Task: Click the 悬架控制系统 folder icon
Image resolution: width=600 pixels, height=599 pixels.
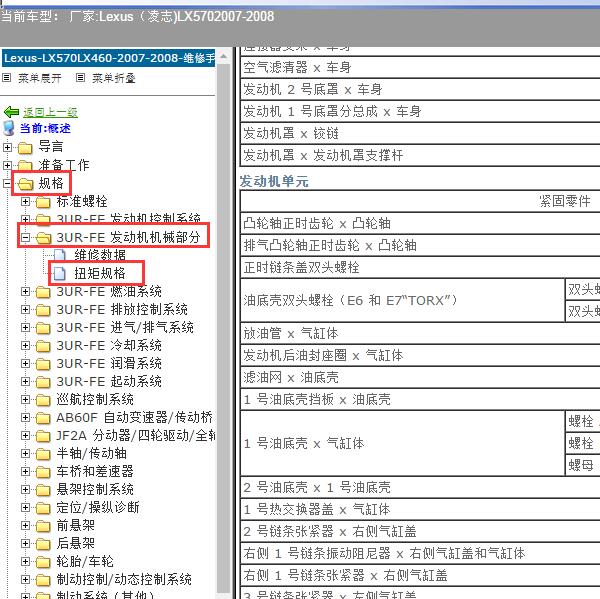Action: tap(43, 490)
